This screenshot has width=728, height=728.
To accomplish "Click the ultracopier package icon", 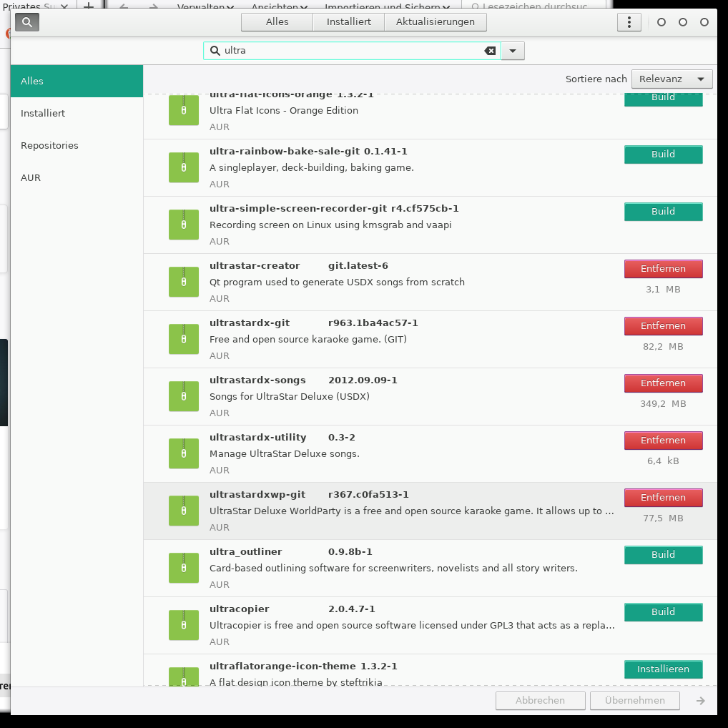I will point(184,625).
